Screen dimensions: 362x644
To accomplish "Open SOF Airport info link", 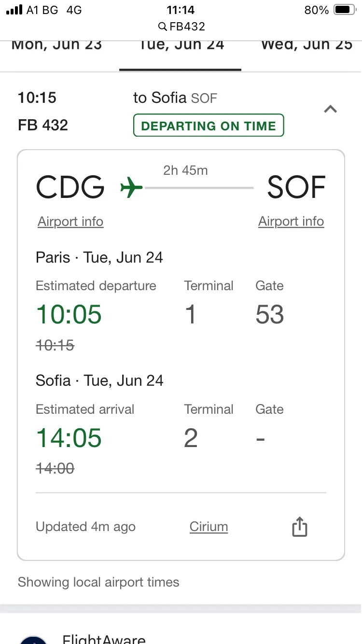I will 291,222.
